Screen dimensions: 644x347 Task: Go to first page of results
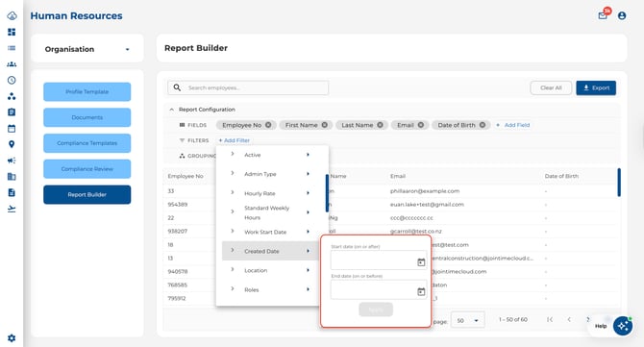(x=550, y=319)
